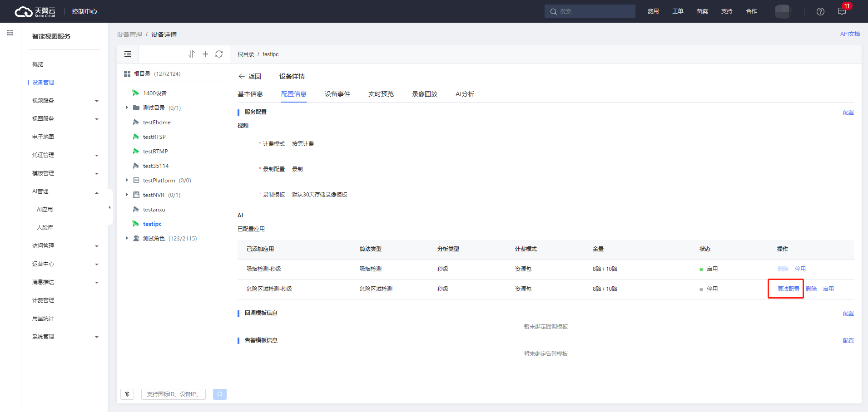Open 电子地图 in the sidebar

(x=43, y=137)
